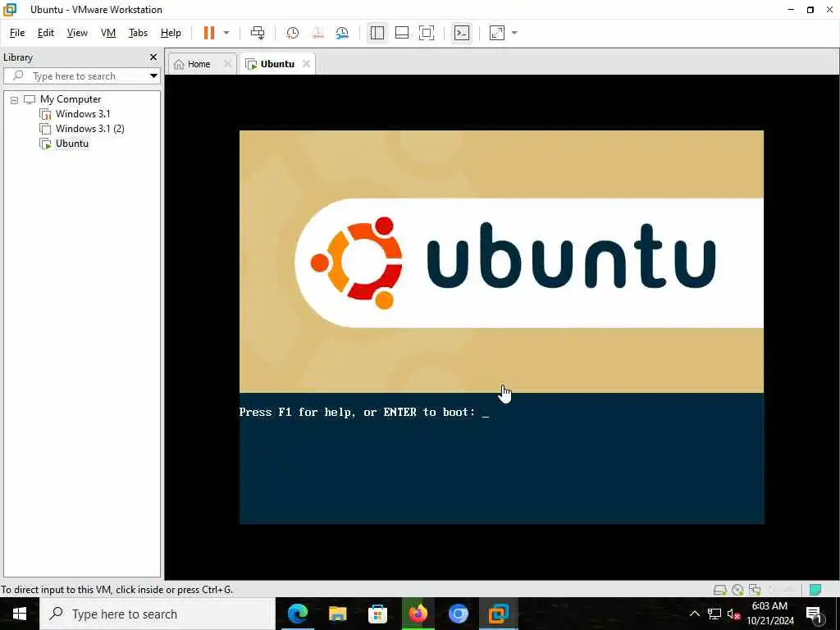Open the Edit menu
This screenshot has height=630, width=840.
pyautogui.click(x=46, y=33)
